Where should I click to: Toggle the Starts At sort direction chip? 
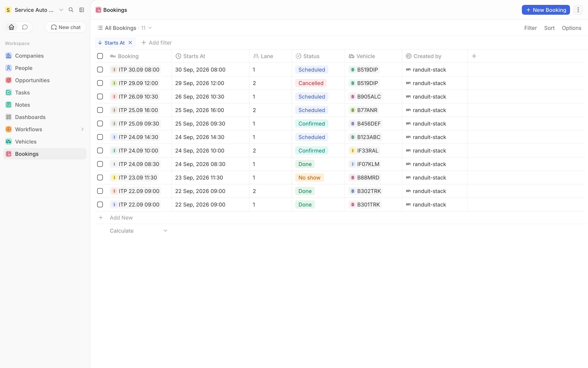click(x=111, y=43)
